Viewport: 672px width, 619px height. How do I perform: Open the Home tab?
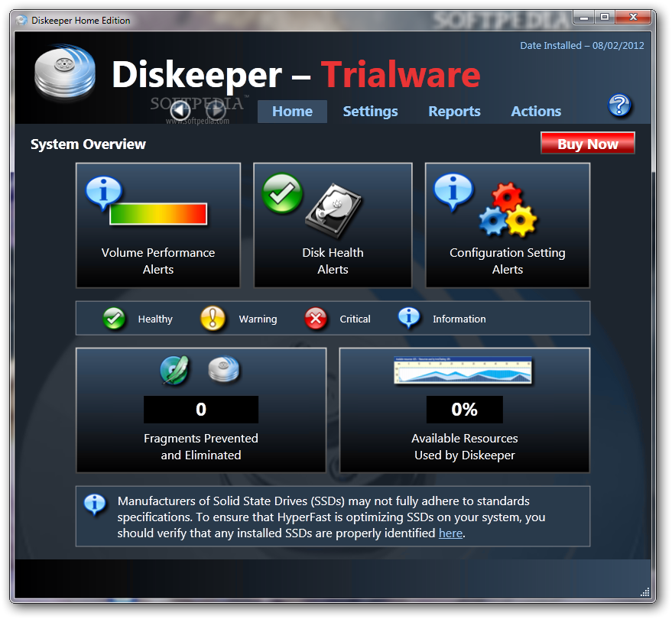click(292, 112)
